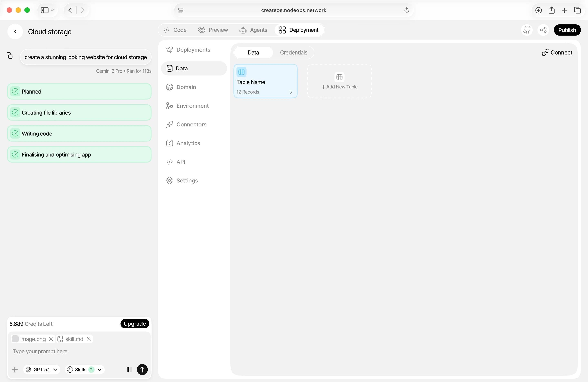Select the Deployment tab
This screenshot has height=382, width=588.
[x=299, y=30]
